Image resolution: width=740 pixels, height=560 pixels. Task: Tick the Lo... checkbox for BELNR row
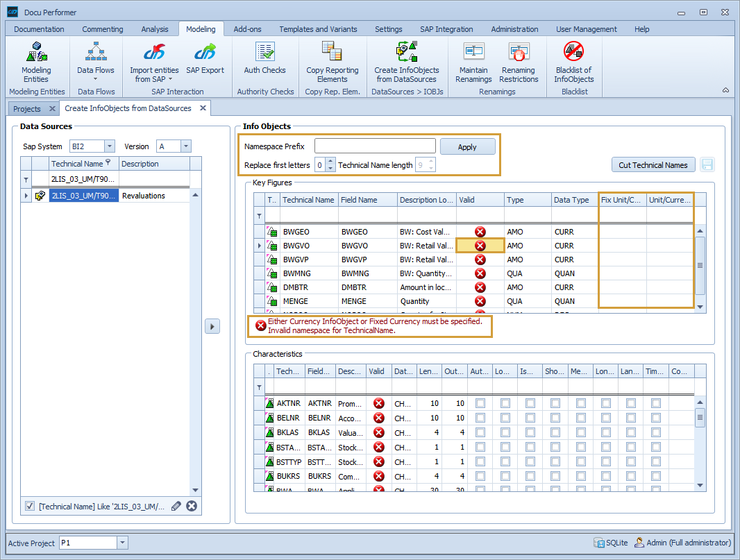pos(505,418)
